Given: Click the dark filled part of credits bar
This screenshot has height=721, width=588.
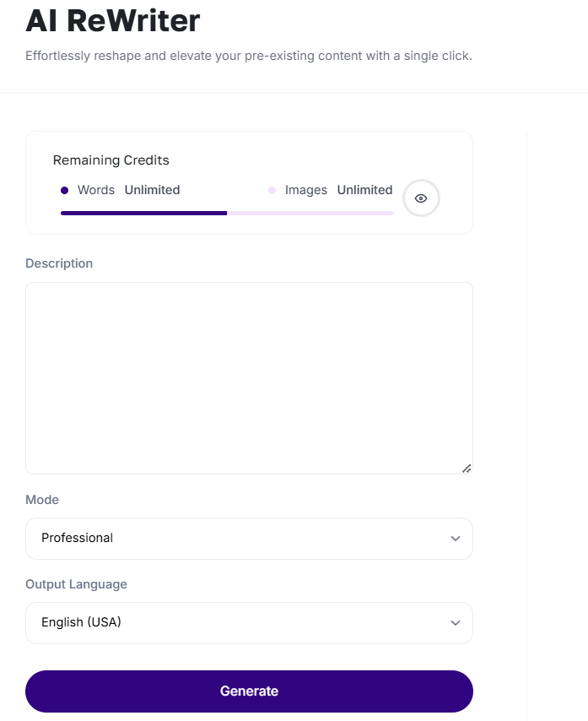Looking at the screenshot, I should (143, 213).
